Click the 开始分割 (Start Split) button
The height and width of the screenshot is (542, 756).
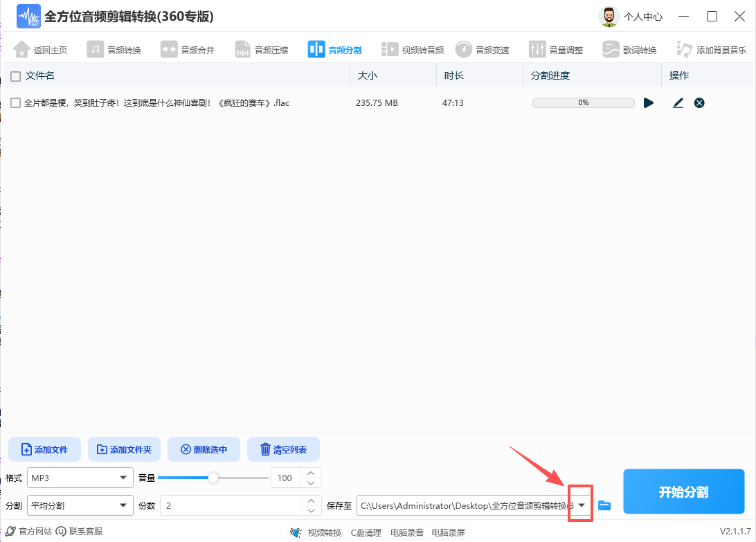pyautogui.click(x=683, y=491)
